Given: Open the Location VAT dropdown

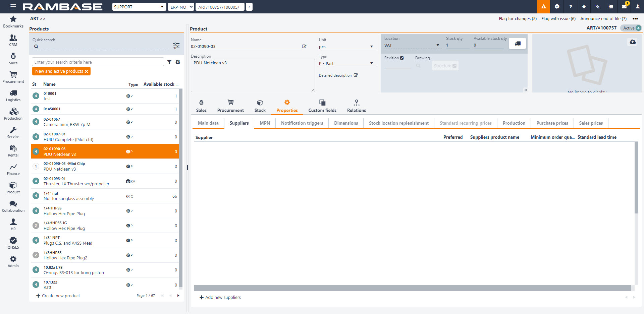Looking at the screenshot, I should coord(437,46).
